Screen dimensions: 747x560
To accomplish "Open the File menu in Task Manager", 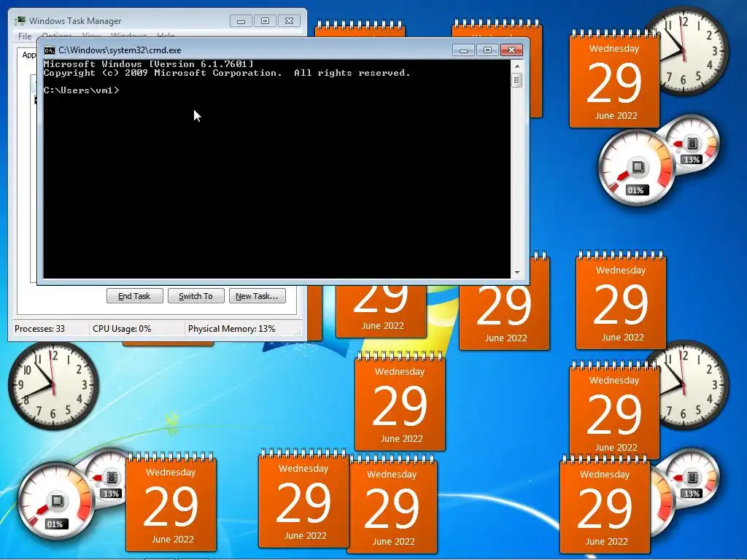I will [x=25, y=36].
